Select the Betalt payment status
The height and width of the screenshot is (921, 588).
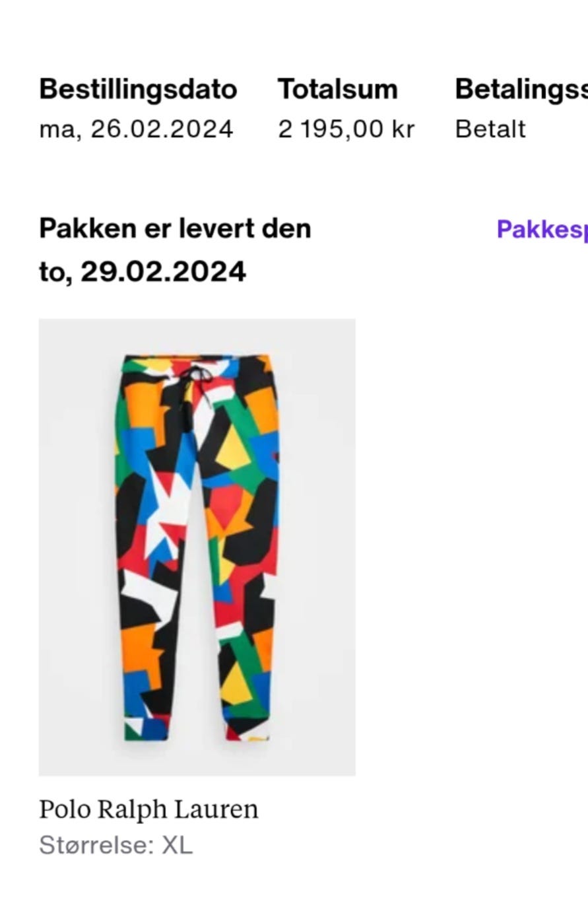(490, 129)
